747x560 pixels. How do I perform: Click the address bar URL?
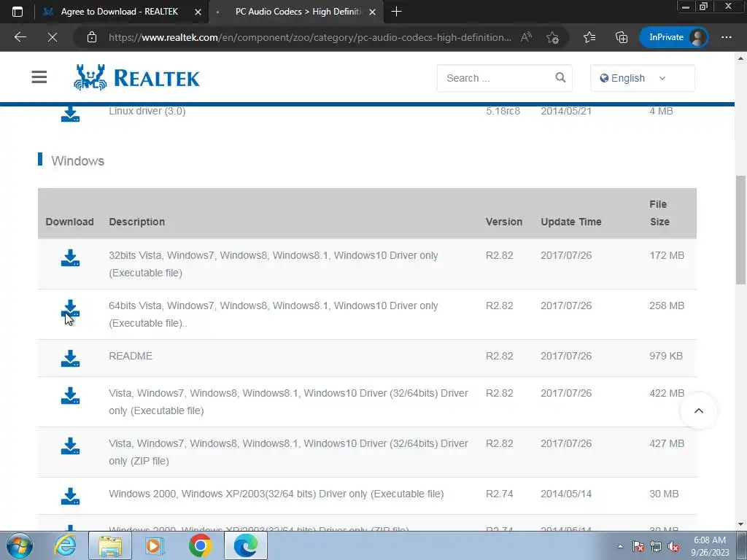click(309, 37)
